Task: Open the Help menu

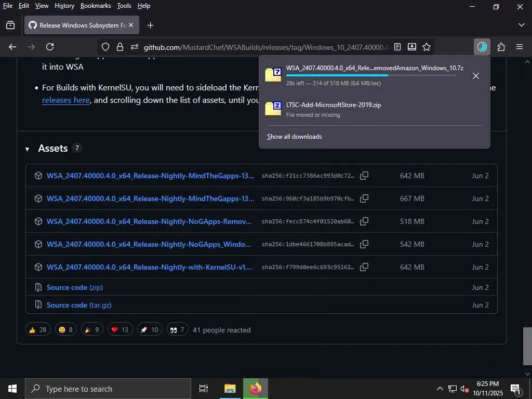Action: point(144,6)
